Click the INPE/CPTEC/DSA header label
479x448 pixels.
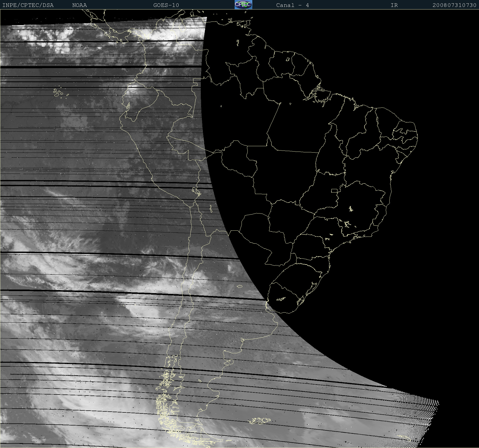point(28,5)
